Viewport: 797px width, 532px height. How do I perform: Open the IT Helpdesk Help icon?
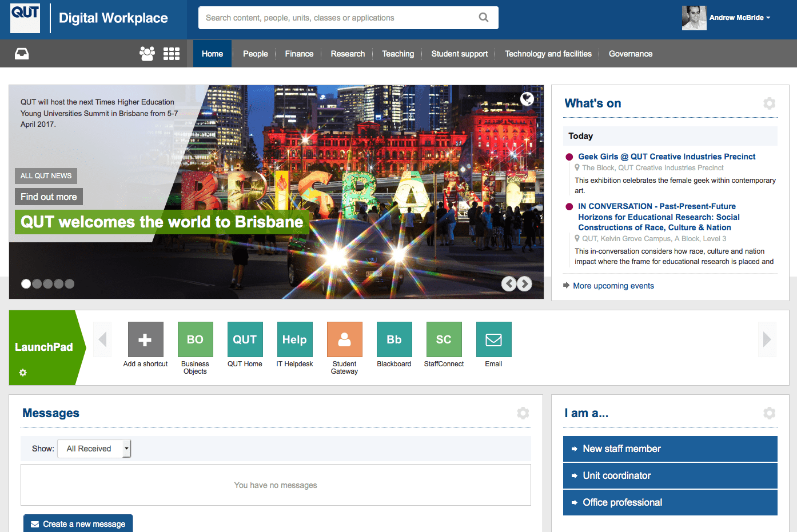(294, 339)
